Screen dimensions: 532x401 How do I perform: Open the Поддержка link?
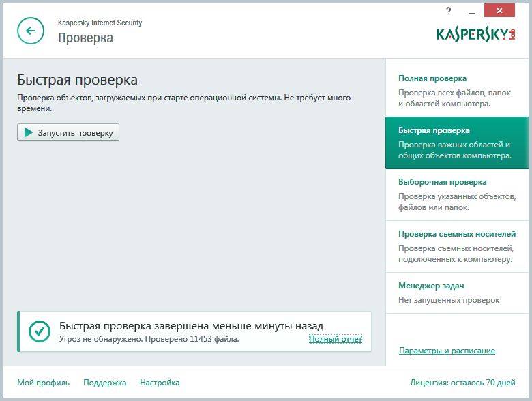pyautogui.click(x=105, y=383)
